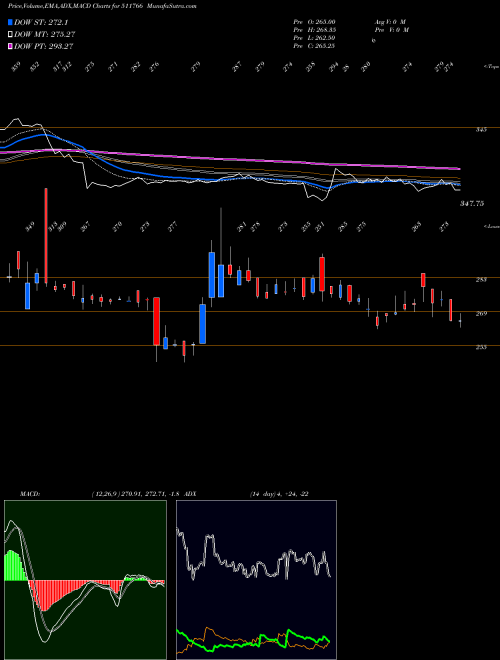Click the 347.75 price label

[x=472, y=203]
